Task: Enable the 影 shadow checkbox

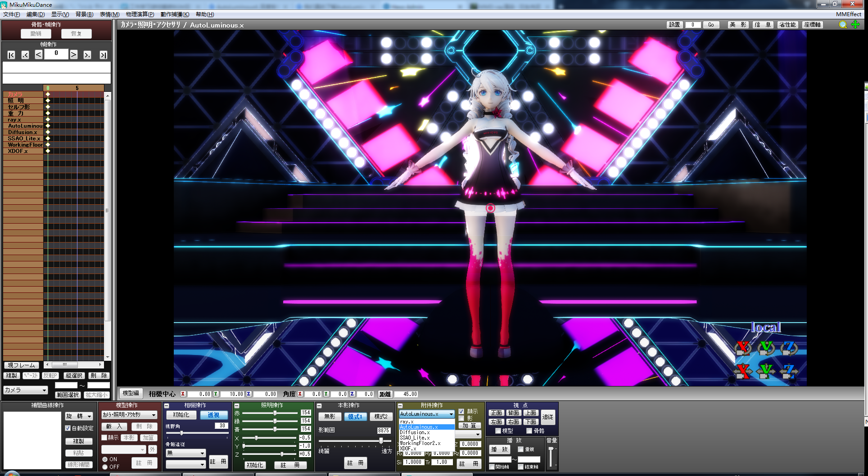Action: point(461,418)
